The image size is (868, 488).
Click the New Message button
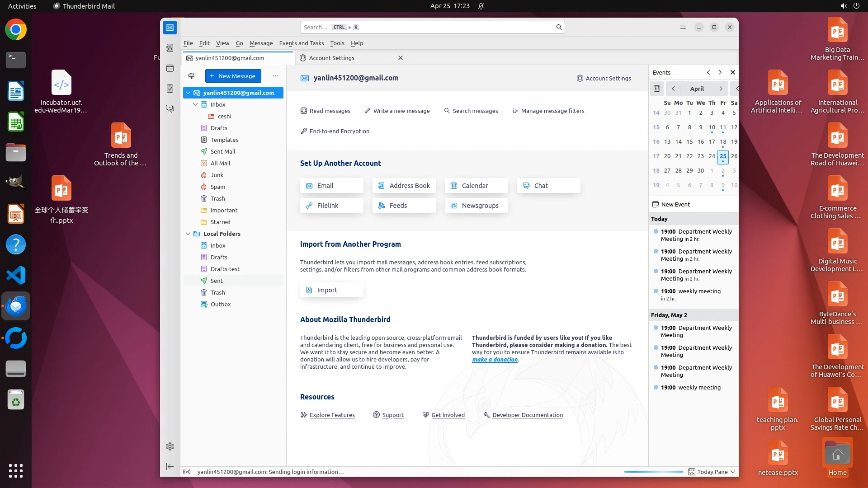[x=233, y=76]
